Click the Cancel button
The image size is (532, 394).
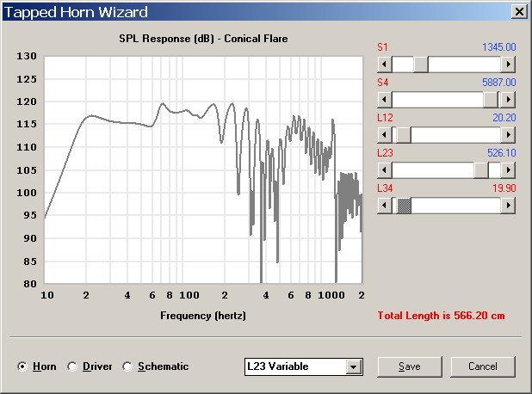[483, 366]
